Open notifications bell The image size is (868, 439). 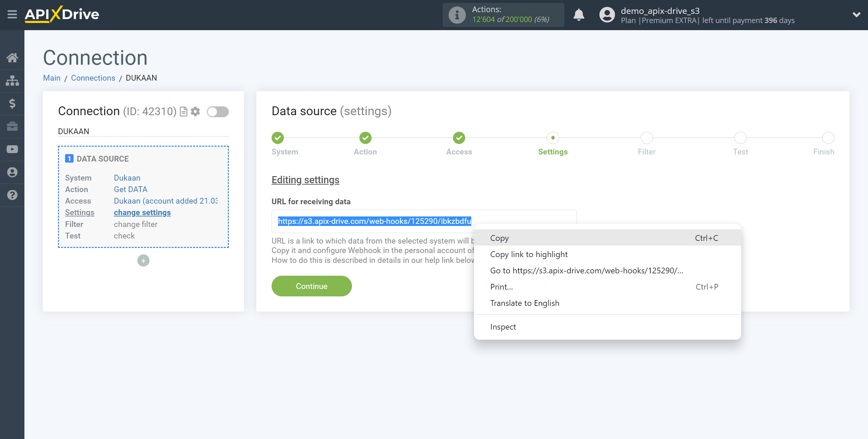pos(579,15)
